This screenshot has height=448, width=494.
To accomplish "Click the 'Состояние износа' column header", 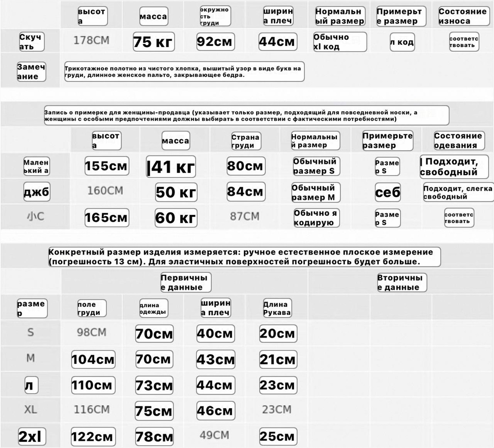I will click(464, 16).
